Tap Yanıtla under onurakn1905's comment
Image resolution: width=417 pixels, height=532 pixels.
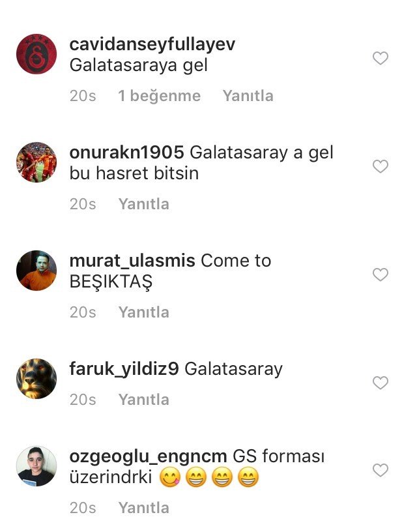(144, 204)
